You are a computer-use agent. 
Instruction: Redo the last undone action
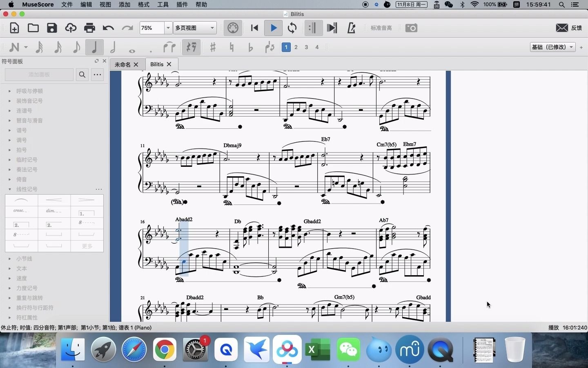pos(127,28)
